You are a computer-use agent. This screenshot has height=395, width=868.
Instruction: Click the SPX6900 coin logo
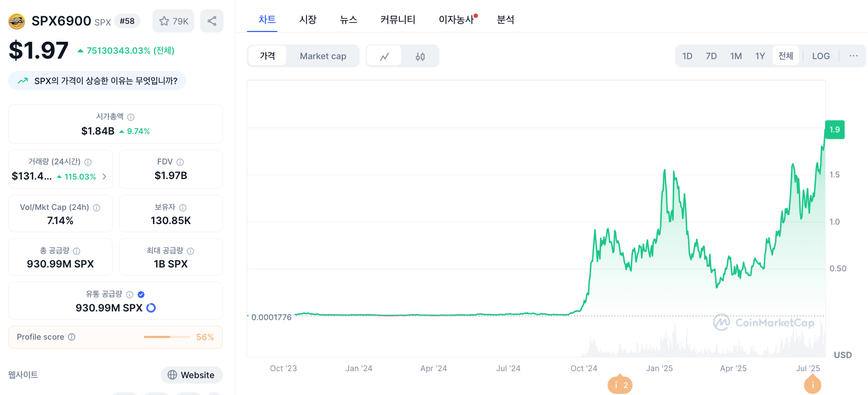coord(17,21)
